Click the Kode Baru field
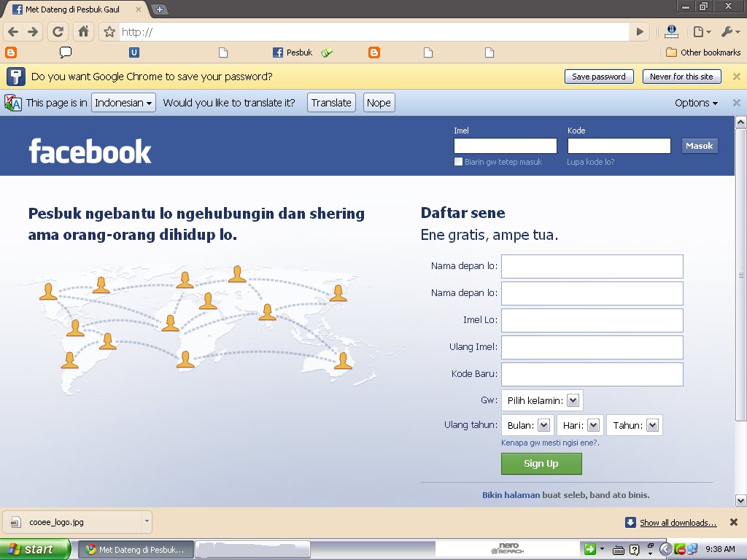The image size is (747, 560). [592, 374]
